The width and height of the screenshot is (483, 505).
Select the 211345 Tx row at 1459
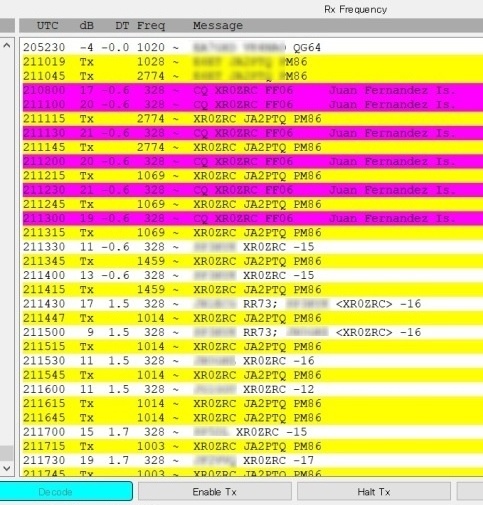[x=251, y=261]
